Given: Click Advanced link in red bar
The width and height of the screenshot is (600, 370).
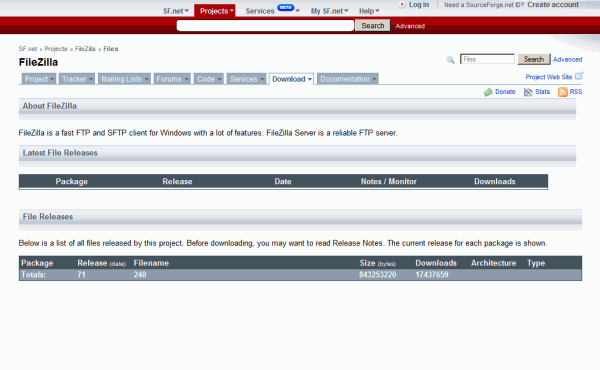Looking at the screenshot, I should pos(410,26).
